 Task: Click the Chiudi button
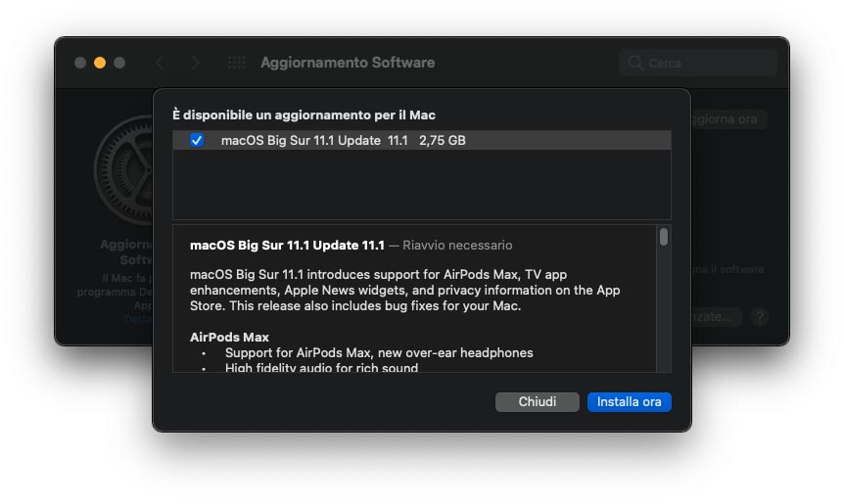pos(538,402)
